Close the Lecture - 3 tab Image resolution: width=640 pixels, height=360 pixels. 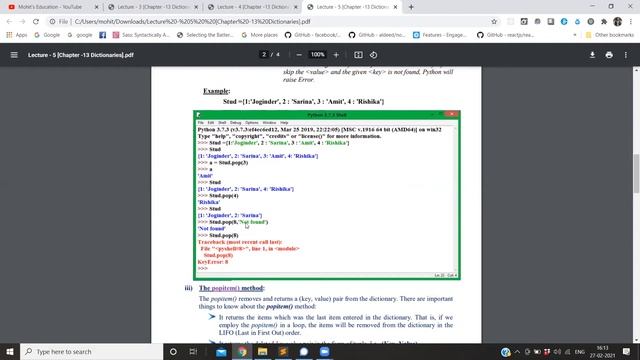tap(196, 7)
